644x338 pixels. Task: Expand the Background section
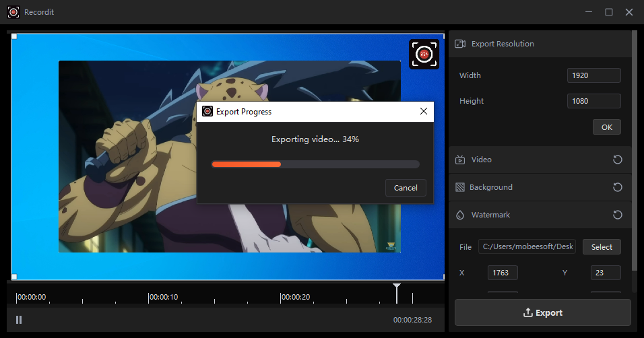click(x=490, y=187)
